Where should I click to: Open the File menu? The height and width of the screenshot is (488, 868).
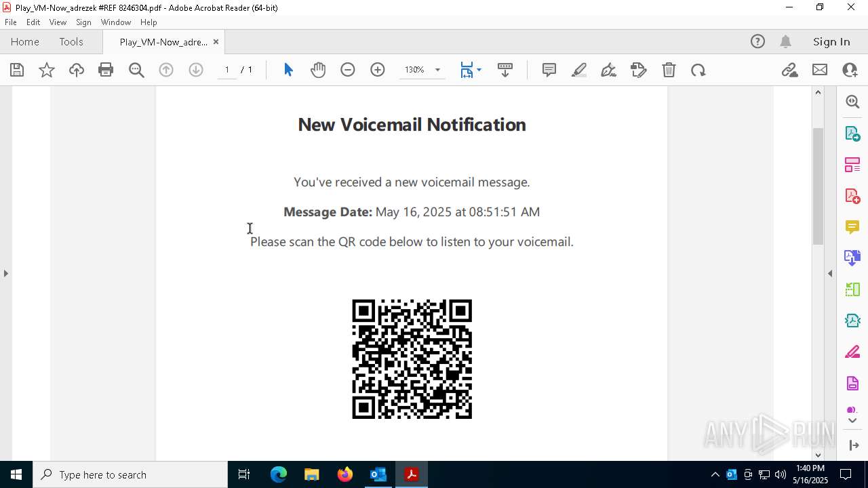[x=11, y=22]
